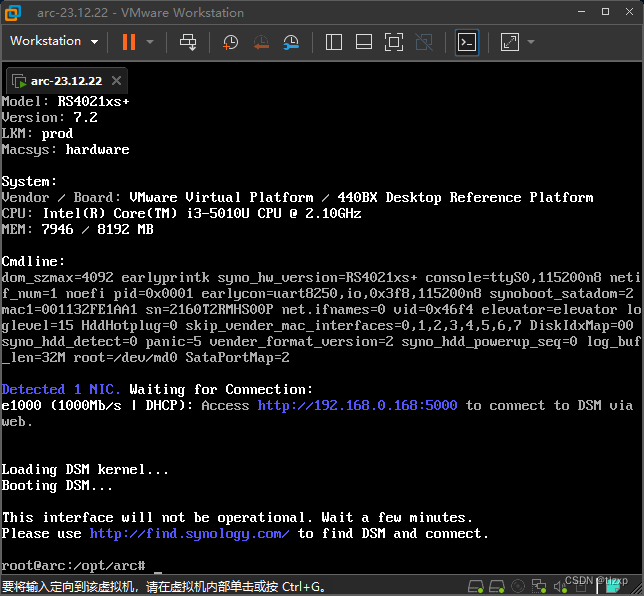
Task: Click the network adapter status icon
Action: point(539,586)
